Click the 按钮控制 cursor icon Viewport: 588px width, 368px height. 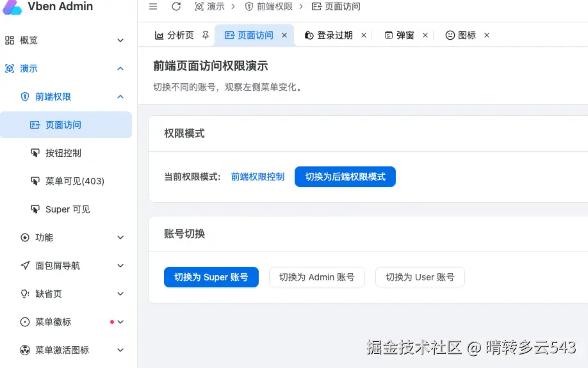pos(35,153)
